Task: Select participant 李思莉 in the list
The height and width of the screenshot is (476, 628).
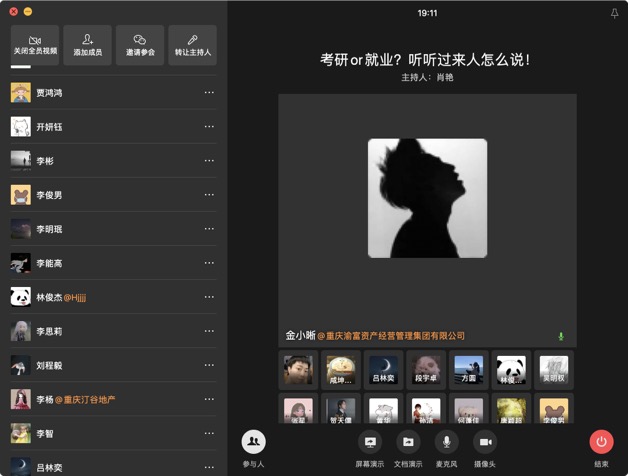Action: click(x=50, y=331)
